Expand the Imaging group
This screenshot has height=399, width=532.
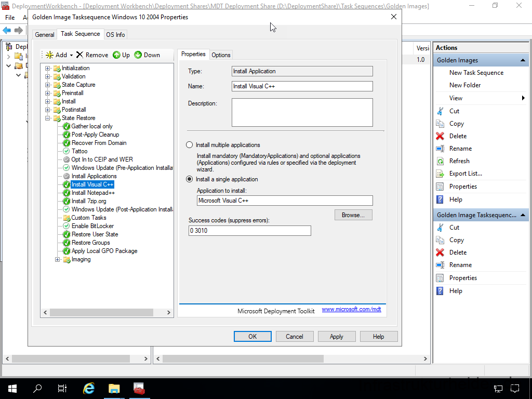coord(57,260)
